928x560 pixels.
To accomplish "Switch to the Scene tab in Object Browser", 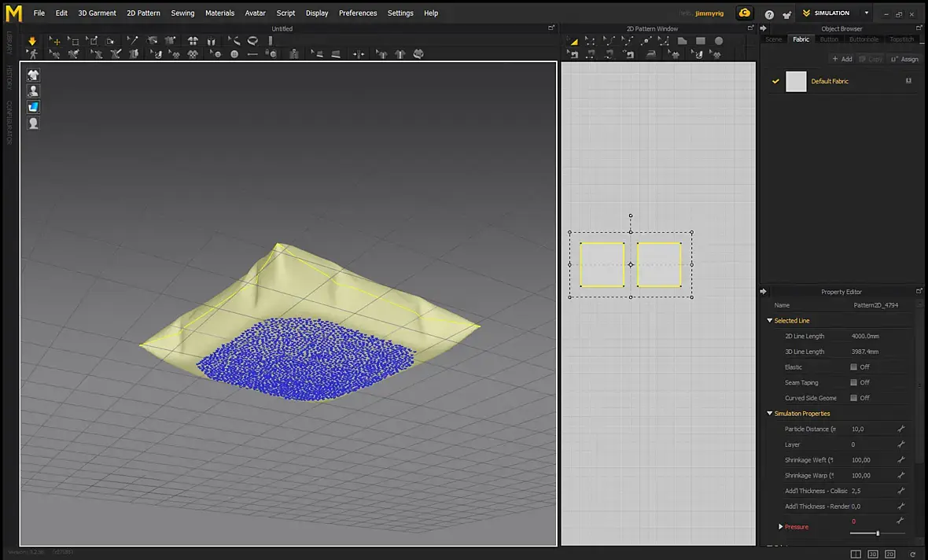I will [774, 39].
